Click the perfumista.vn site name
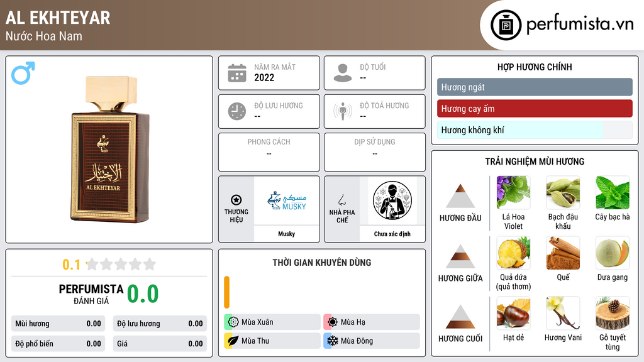Screen dimensions: 644x362 point(580,25)
